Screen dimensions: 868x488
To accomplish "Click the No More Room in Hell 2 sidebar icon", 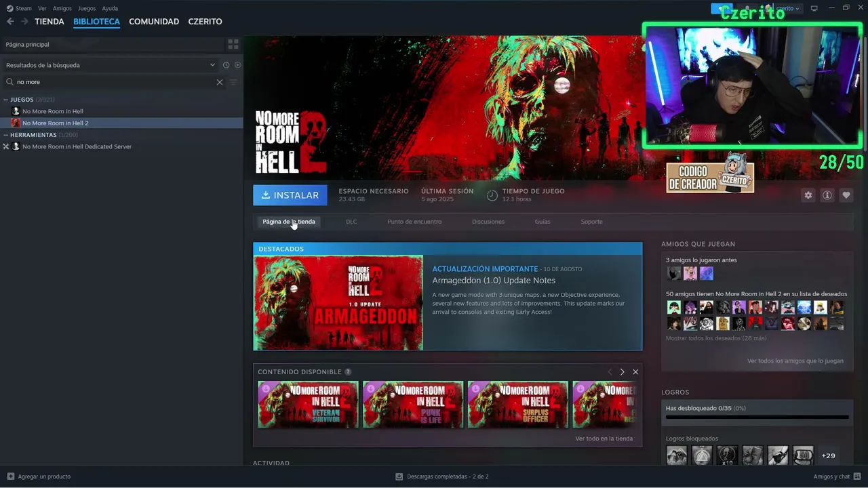I will coord(16,123).
